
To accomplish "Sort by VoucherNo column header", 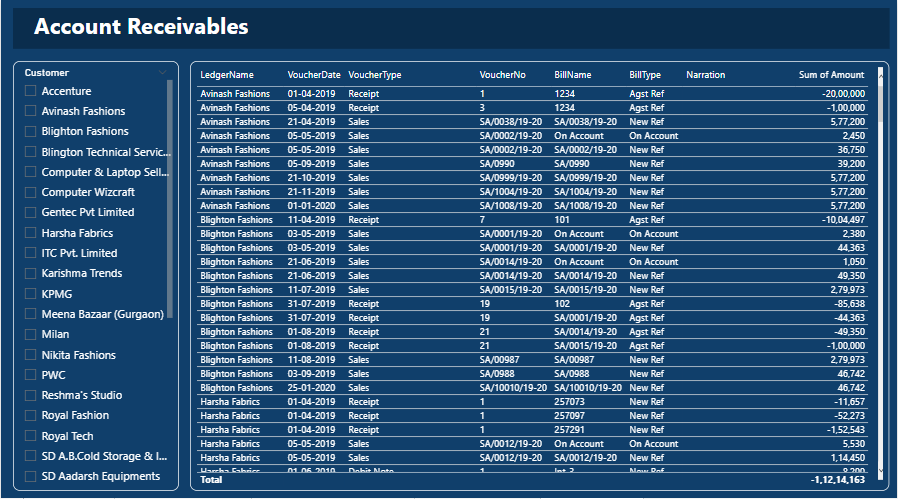I will coord(502,74).
